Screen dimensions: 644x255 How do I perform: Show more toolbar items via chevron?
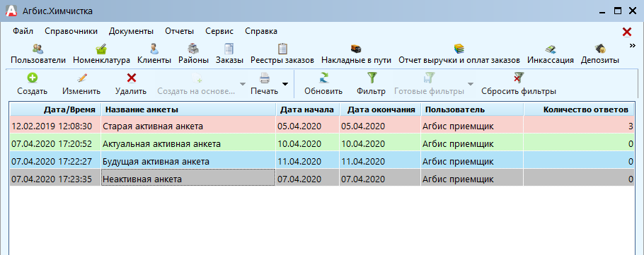633,46
